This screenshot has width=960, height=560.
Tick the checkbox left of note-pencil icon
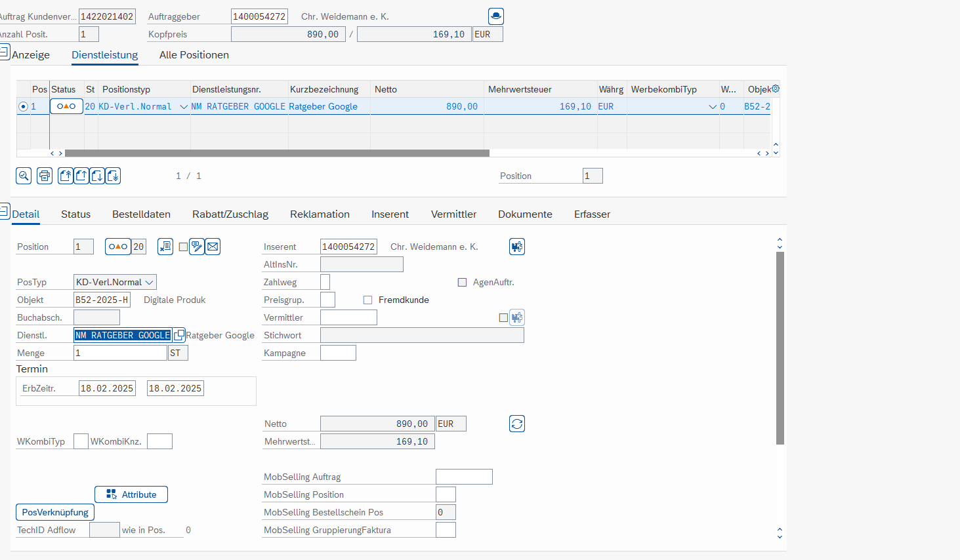183,247
